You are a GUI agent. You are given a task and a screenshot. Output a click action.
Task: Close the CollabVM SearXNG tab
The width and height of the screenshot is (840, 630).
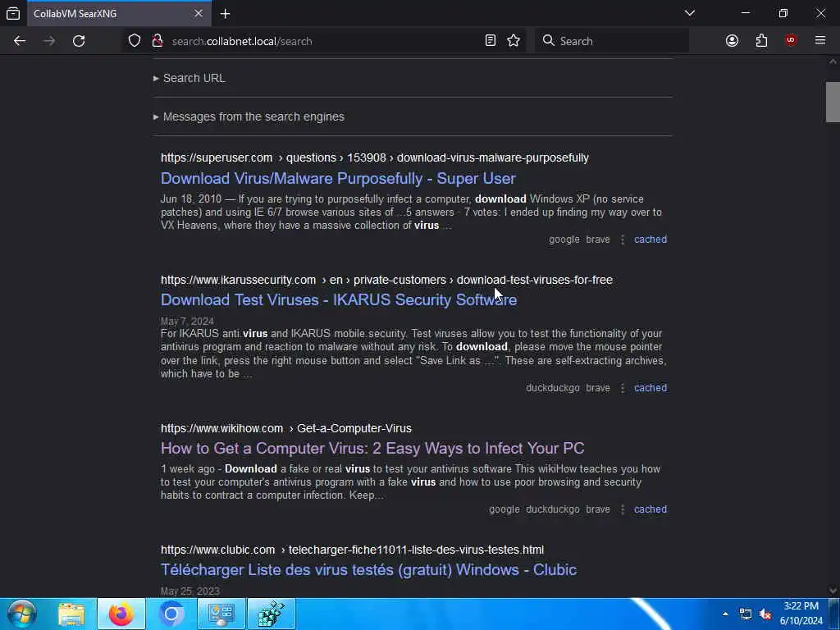(199, 13)
